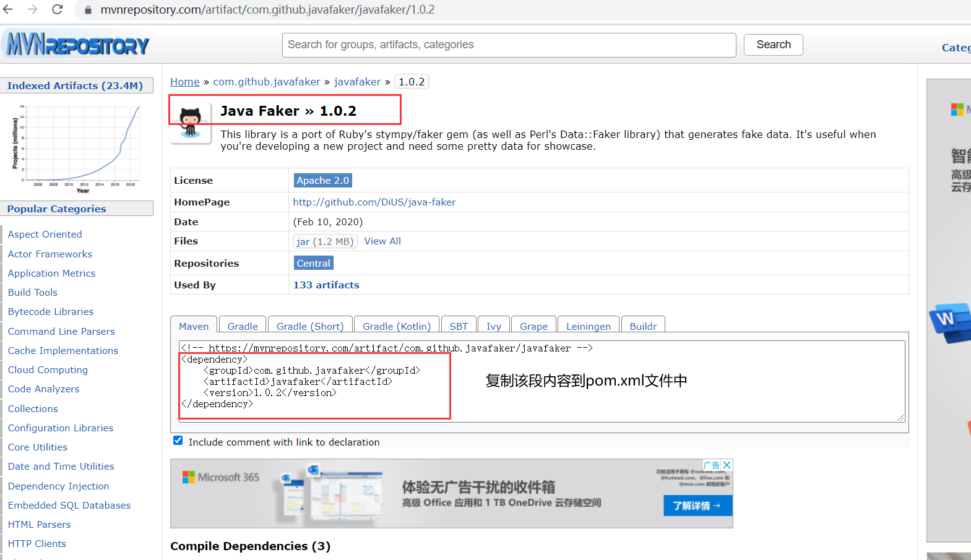Open the Command Line Parsers category
Viewport: 971px width, 560px height.
61,331
